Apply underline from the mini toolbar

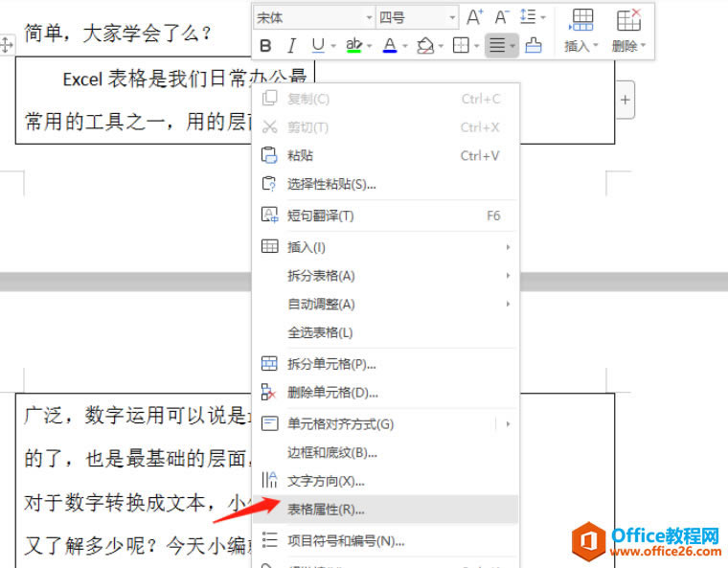click(x=318, y=46)
